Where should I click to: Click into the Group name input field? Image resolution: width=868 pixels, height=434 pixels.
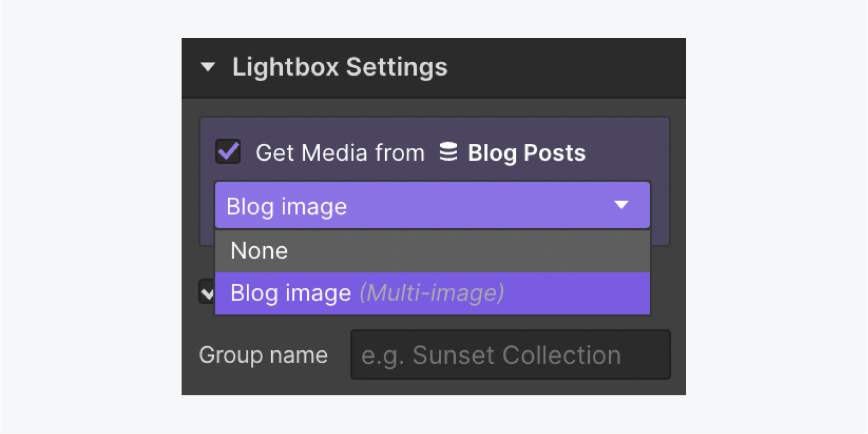510,355
